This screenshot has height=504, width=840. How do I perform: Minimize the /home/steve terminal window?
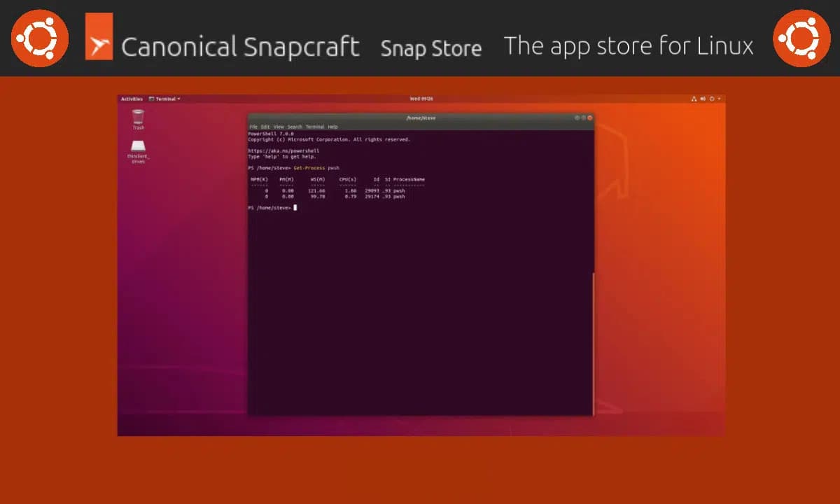click(x=577, y=118)
